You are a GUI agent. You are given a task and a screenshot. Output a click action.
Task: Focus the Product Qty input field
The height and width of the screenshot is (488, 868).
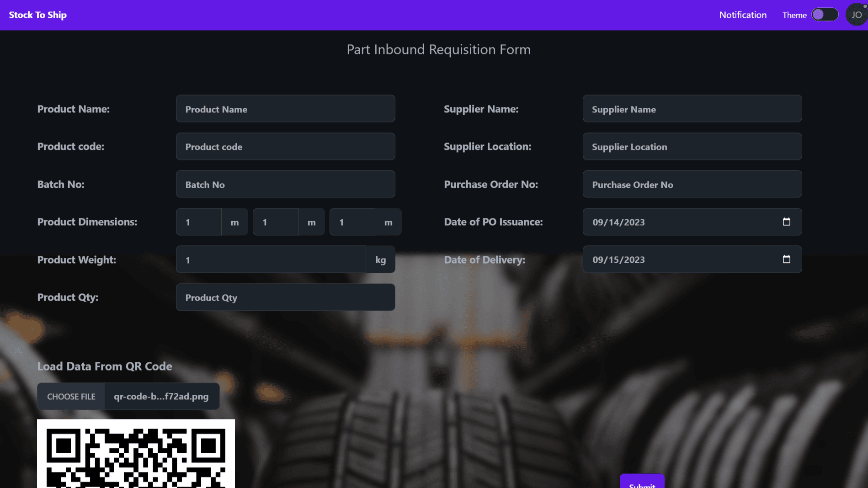click(285, 297)
